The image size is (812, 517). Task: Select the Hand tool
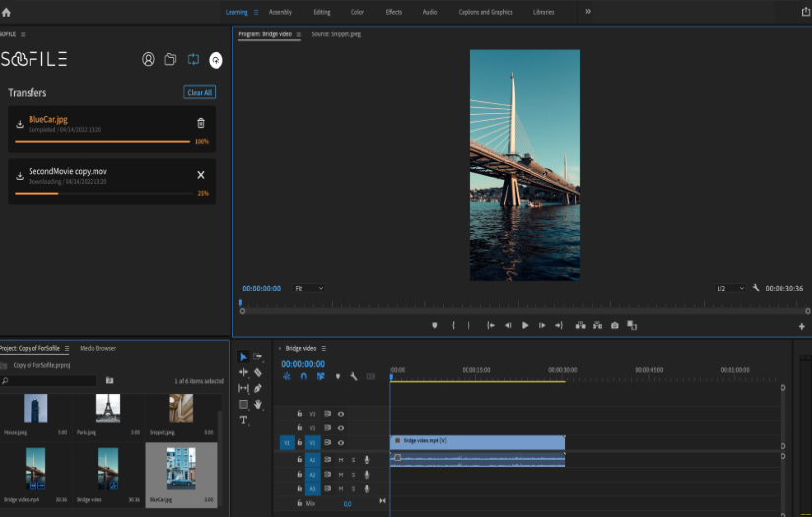(257, 404)
